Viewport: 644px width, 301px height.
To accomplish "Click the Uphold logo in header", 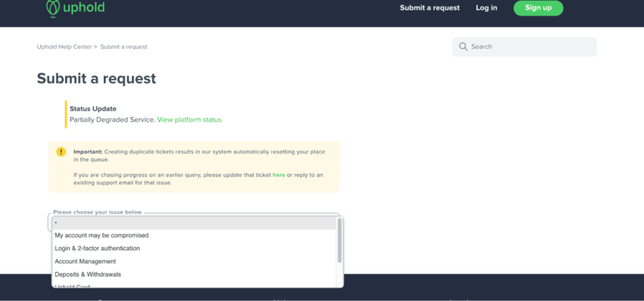I will 75,8.
